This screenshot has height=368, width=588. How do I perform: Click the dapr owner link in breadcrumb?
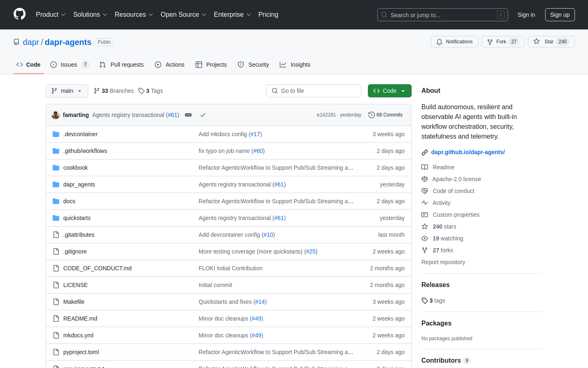coord(31,42)
